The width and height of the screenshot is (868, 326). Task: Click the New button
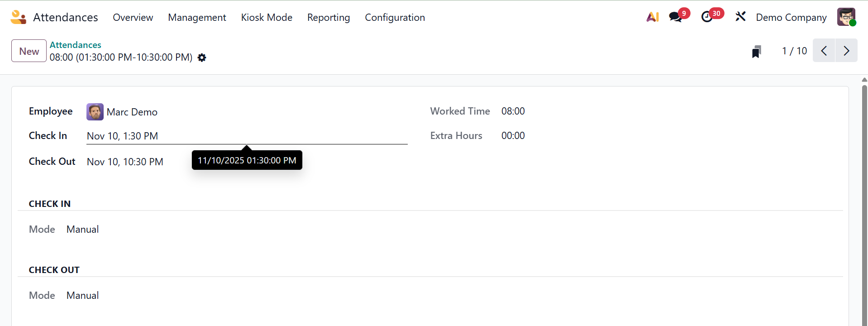[x=29, y=51]
